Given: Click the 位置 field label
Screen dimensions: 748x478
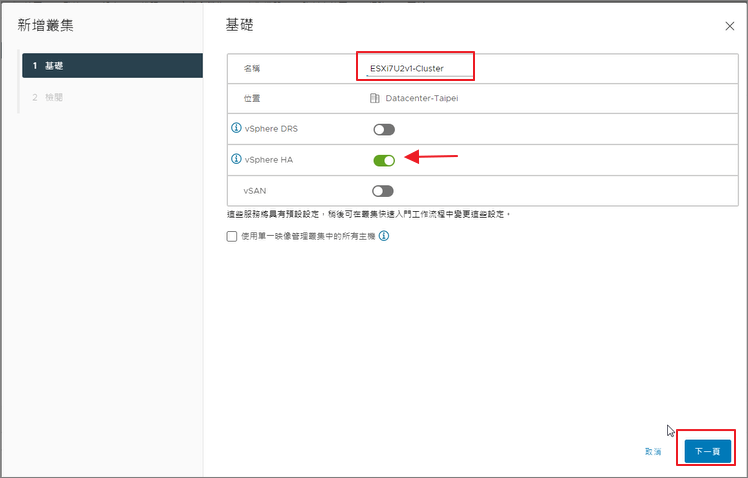Looking at the screenshot, I should point(252,98).
